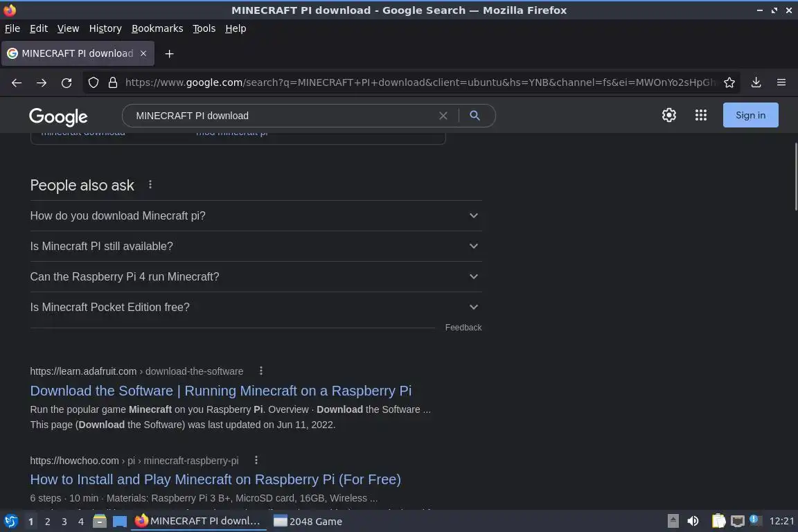Go back to the previous page

point(17,83)
